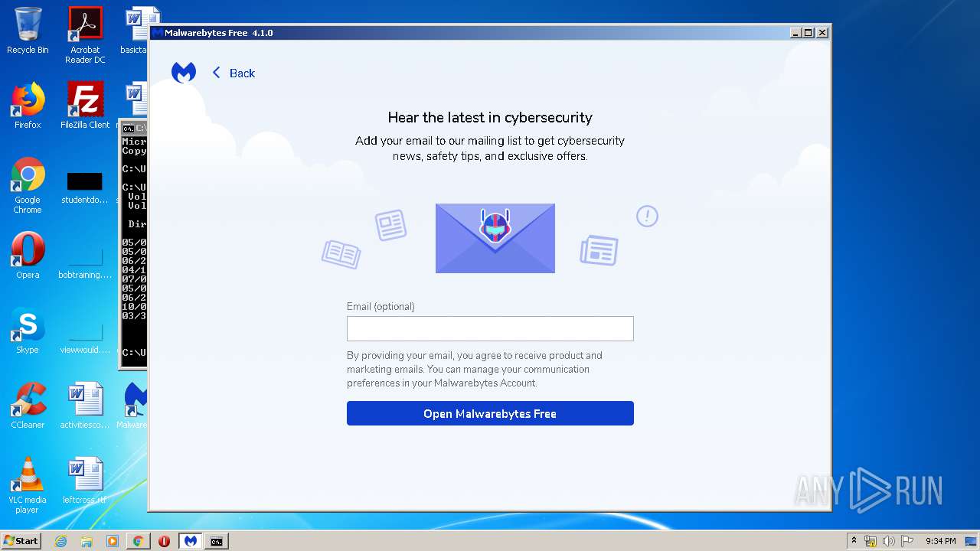The height and width of the screenshot is (551, 980).
Task: Open the volume control in the tray
Action: coord(889,541)
